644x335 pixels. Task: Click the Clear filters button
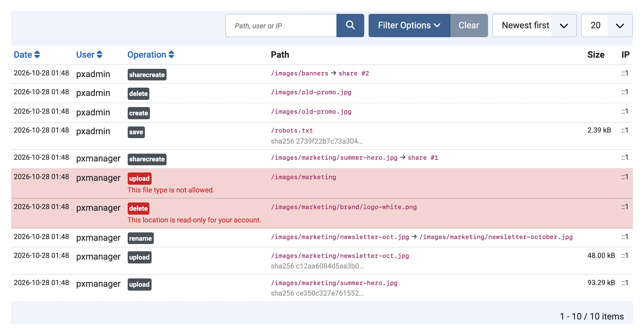click(469, 26)
